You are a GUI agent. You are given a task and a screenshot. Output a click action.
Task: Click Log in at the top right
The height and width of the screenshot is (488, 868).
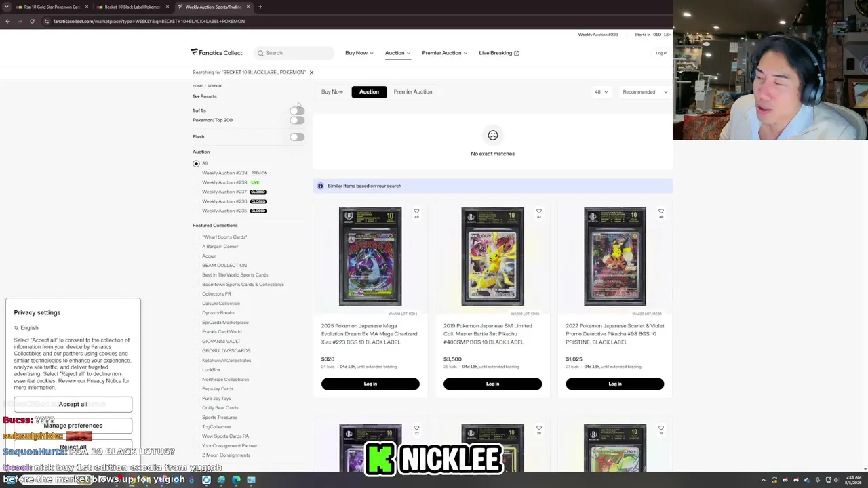(661, 53)
